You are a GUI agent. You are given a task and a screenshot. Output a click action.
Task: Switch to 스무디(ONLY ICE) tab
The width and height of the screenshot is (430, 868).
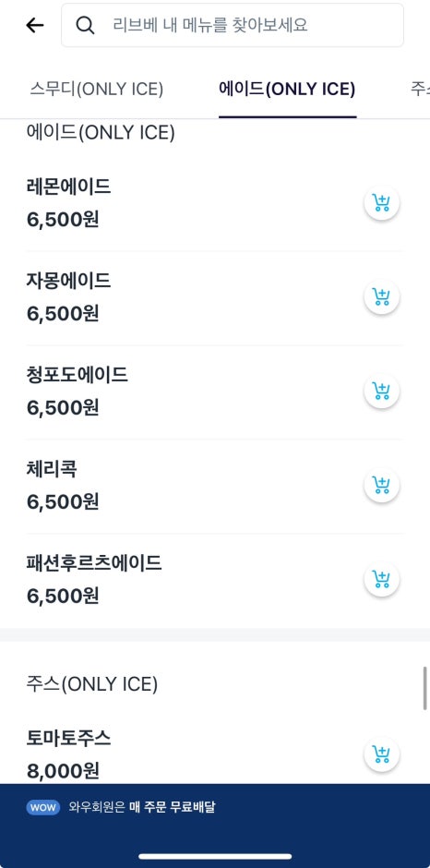coord(97,90)
